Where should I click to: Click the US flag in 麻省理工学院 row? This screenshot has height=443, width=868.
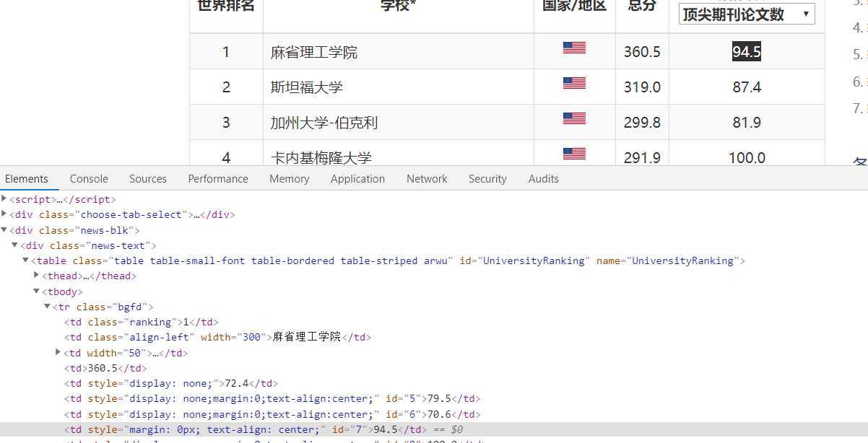point(574,48)
